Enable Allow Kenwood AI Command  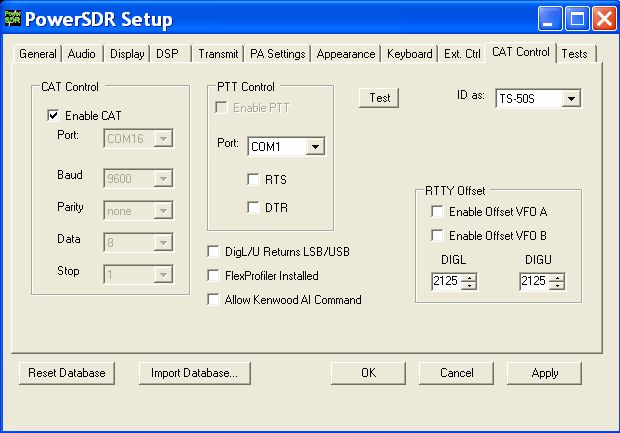(x=214, y=299)
